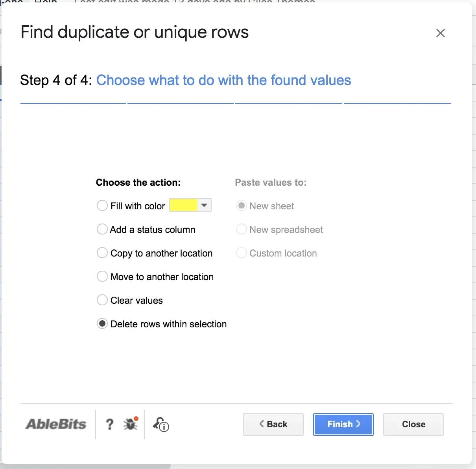The height and width of the screenshot is (469, 476).
Task: Click the info icon next to bug
Action: tap(161, 425)
